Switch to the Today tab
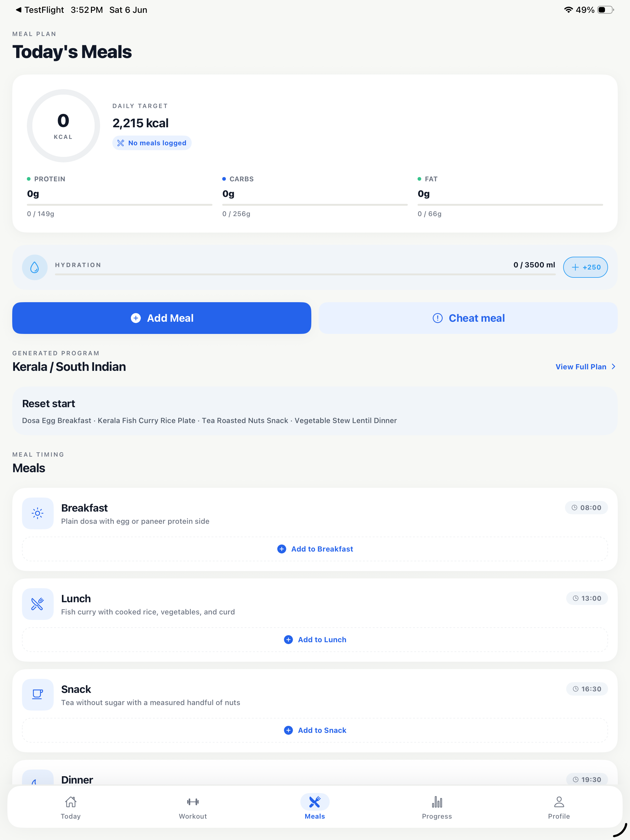Image resolution: width=630 pixels, height=840 pixels. click(71, 808)
